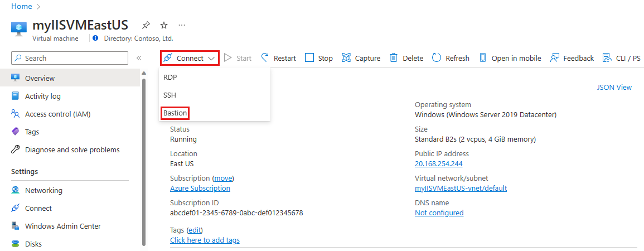The width and height of the screenshot is (644, 251).
Task: Open myIISVMEastUS-vnet/default link
Action: (461, 188)
